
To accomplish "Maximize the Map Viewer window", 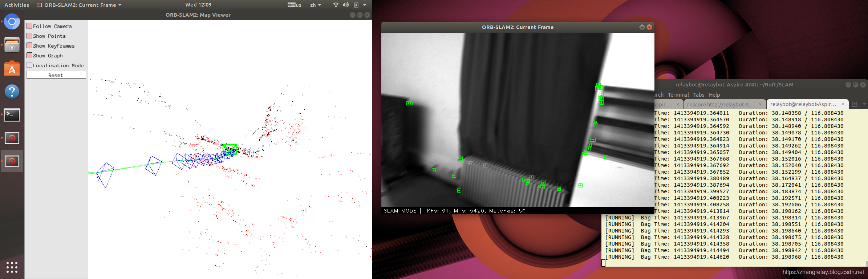I will [360, 15].
